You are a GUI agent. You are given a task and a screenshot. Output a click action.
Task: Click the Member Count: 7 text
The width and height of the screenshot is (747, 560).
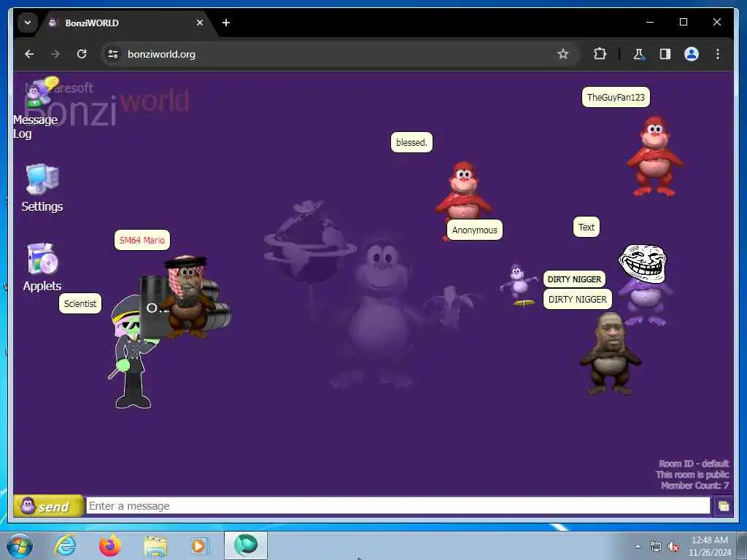[x=694, y=485]
